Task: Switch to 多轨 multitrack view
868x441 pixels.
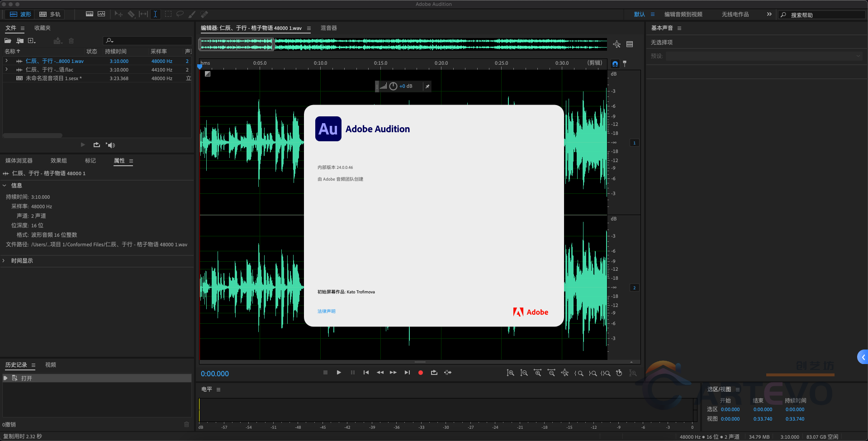Action: [x=50, y=14]
